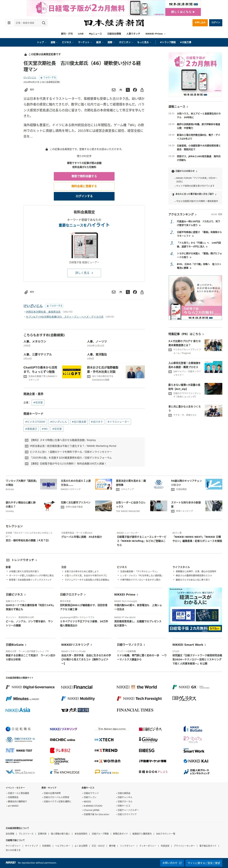Open JR西日本次期社長 倉坂昇治氏 link

click(x=43, y=312)
